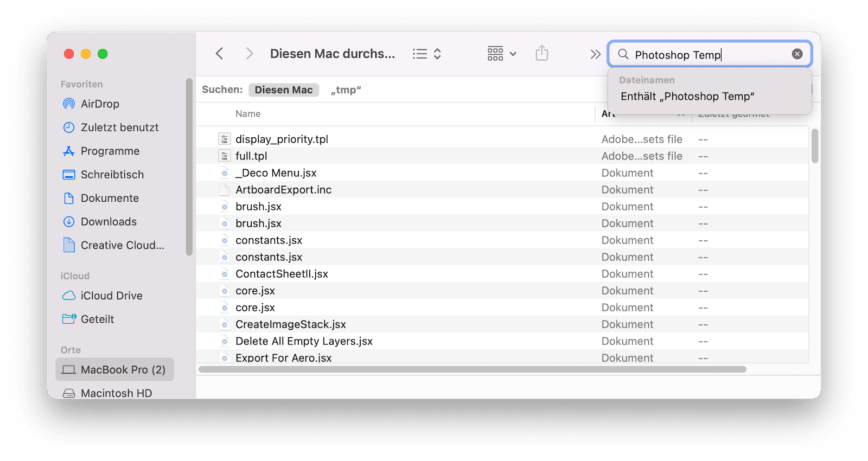
Task: Sort by the Name column header
Action: (248, 114)
